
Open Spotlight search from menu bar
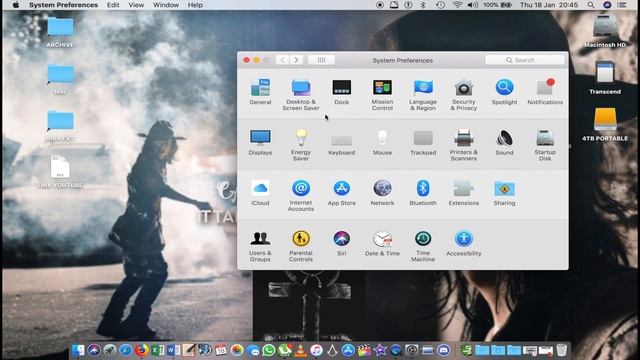591,5
